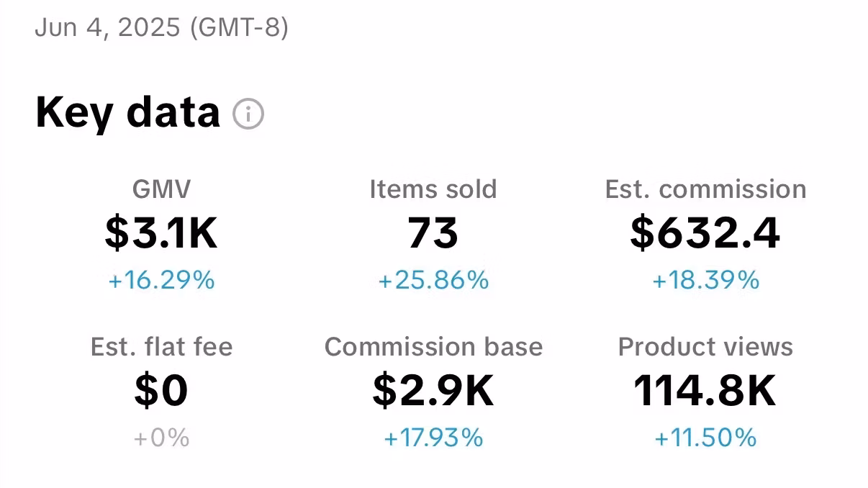The image size is (868, 488).
Task: Select the Commission base label
Action: click(433, 347)
